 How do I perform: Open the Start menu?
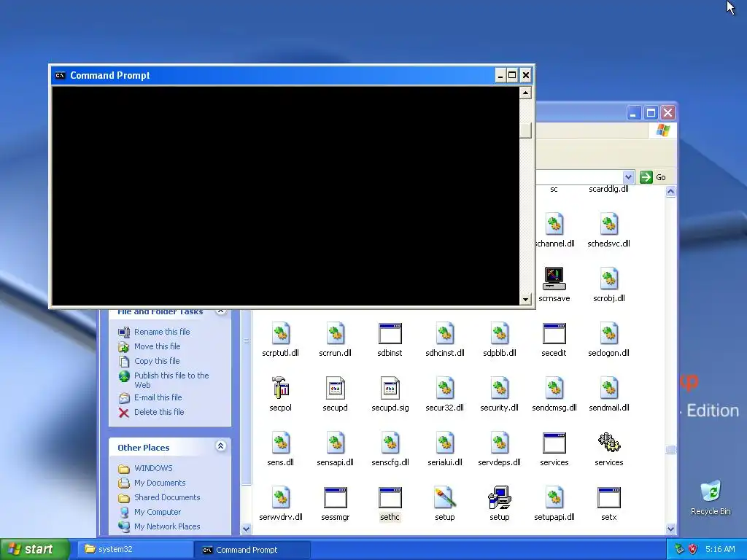point(34,549)
